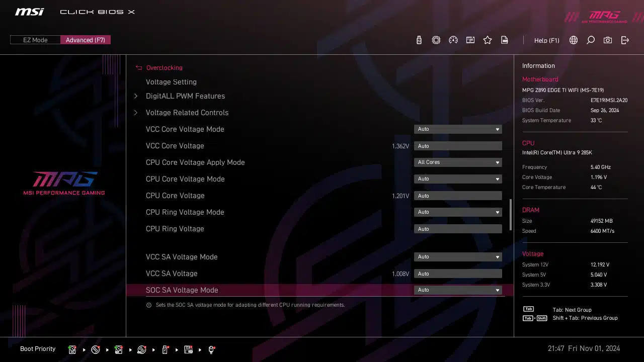
Task: Take a screenshot with camera icon
Action: click(x=608, y=40)
